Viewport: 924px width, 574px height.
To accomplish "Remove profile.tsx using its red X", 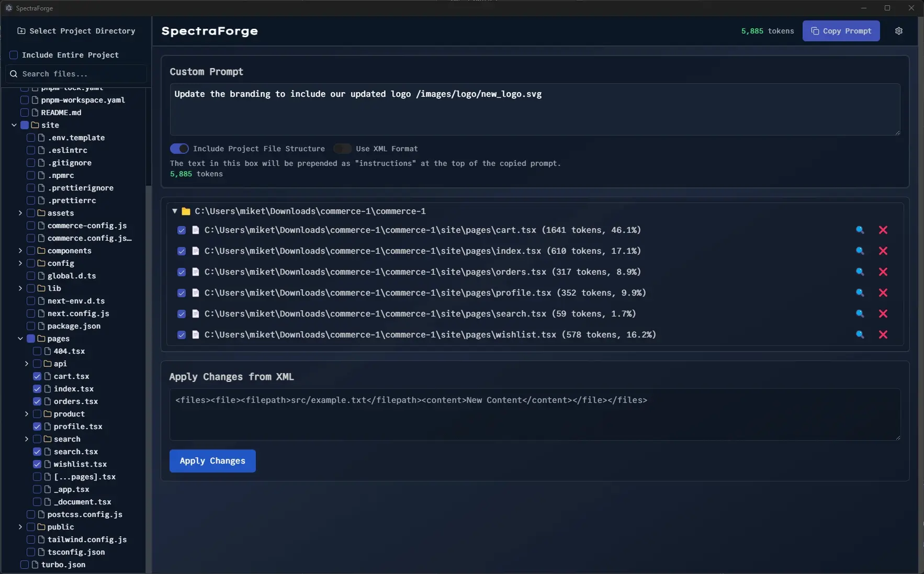I will pyautogui.click(x=883, y=292).
